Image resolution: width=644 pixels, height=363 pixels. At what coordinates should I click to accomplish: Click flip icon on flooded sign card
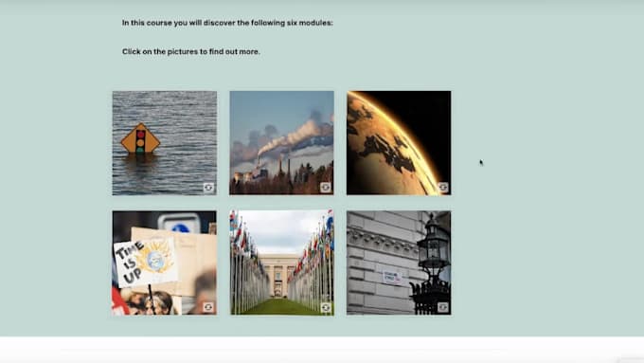208,188
